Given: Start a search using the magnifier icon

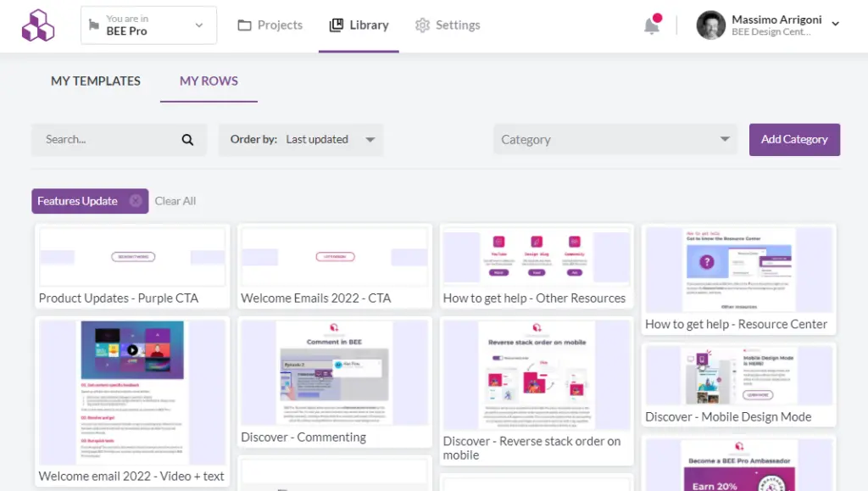Looking at the screenshot, I should tap(187, 139).
